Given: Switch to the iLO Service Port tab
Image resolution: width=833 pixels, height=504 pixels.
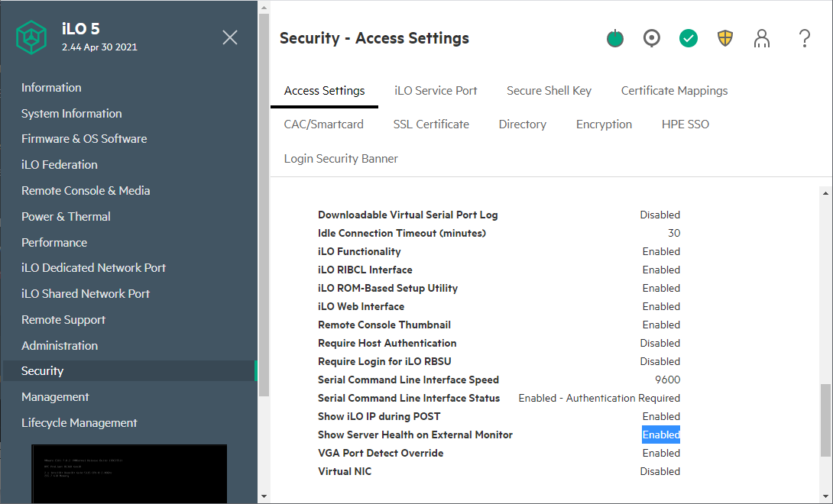Looking at the screenshot, I should (436, 91).
